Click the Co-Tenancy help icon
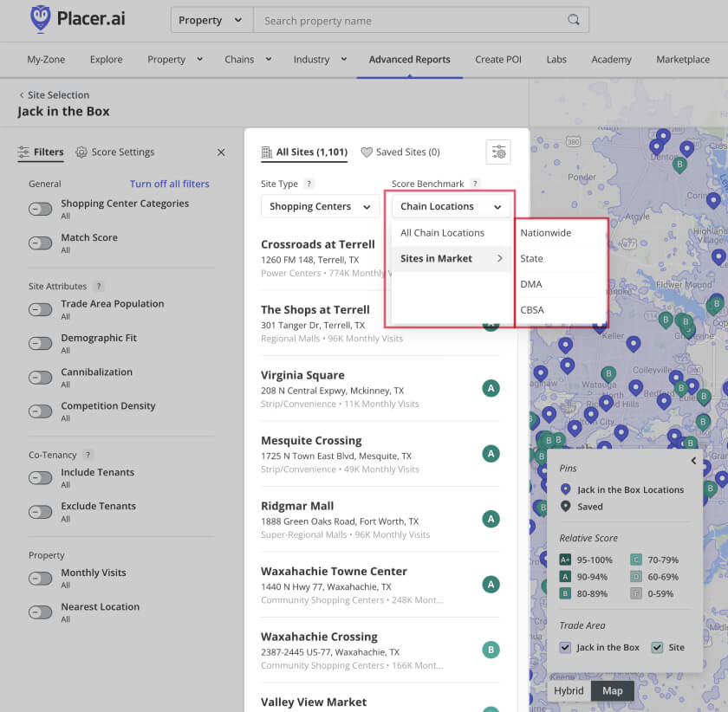 pos(88,455)
